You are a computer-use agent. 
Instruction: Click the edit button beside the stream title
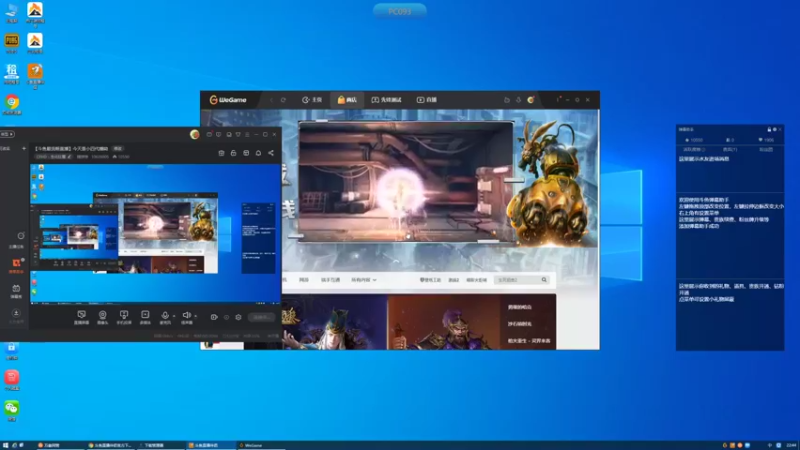click(118, 148)
